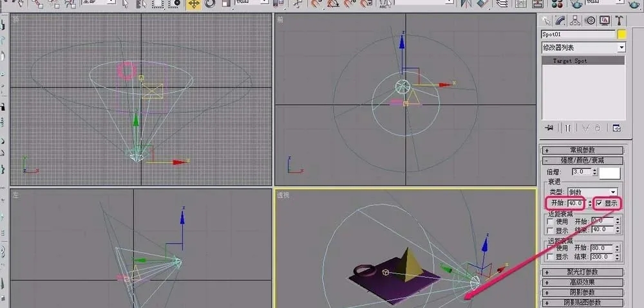This screenshot has height=308, width=644.
Task: Enable 显示 checkbox under 远距衰减
Action: (551, 257)
